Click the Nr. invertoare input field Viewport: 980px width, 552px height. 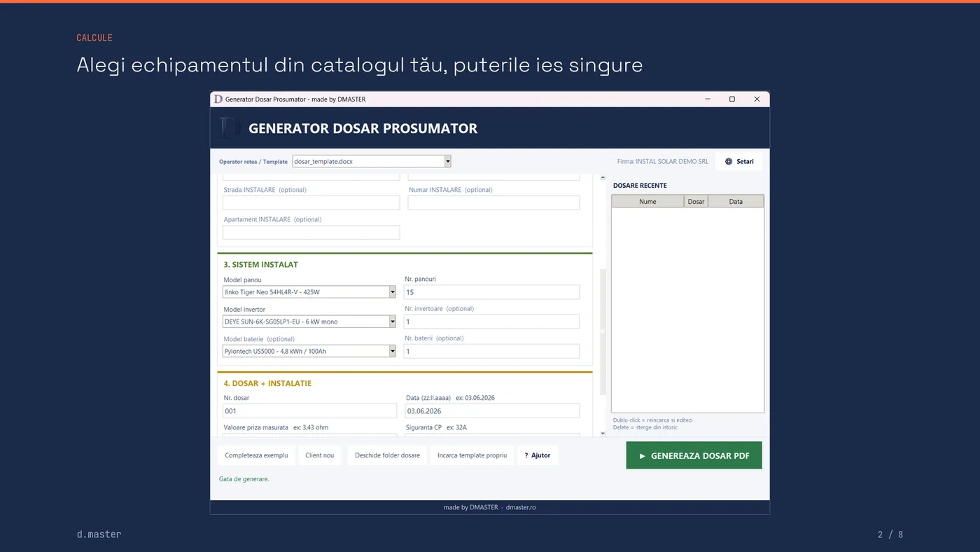click(x=492, y=322)
